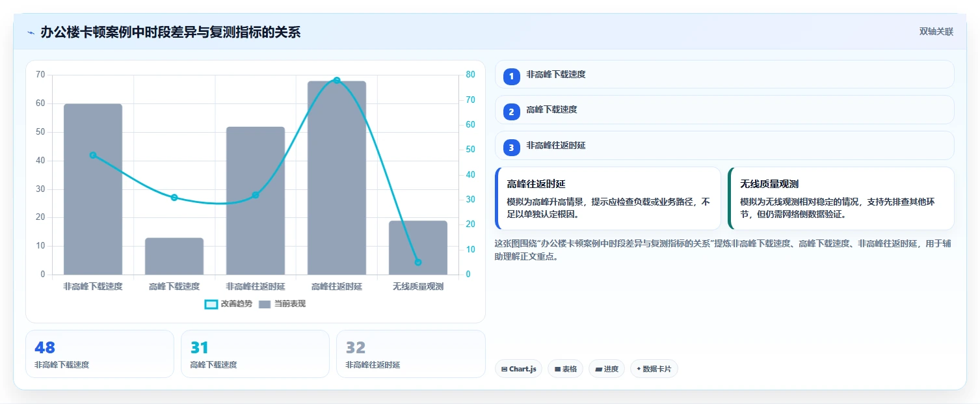Click the stat card showing 31
This screenshot has width=980, height=404.
(255, 354)
